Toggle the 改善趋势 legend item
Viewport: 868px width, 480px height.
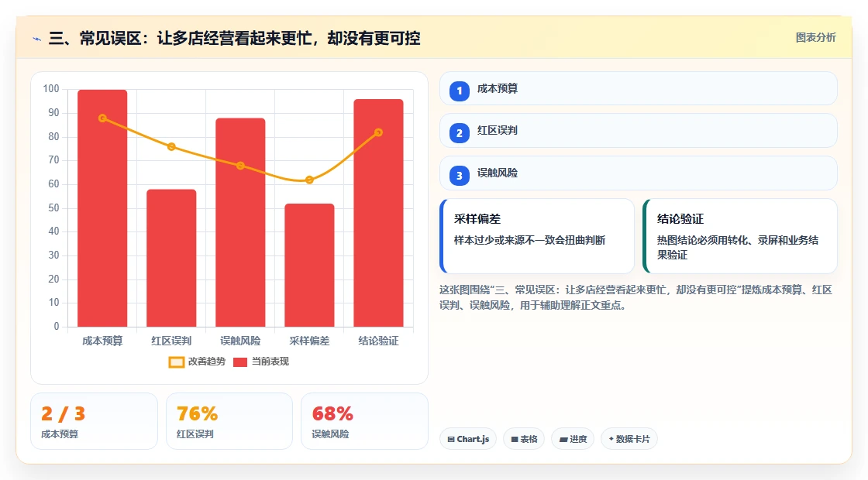[197, 362]
